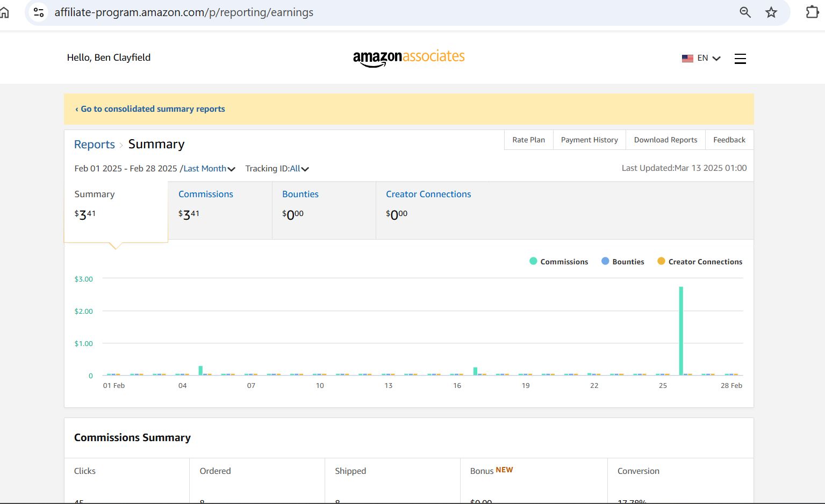Click the 01 Feb x-axis label
Image resolution: width=825 pixels, height=504 pixels.
[x=113, y=385]
